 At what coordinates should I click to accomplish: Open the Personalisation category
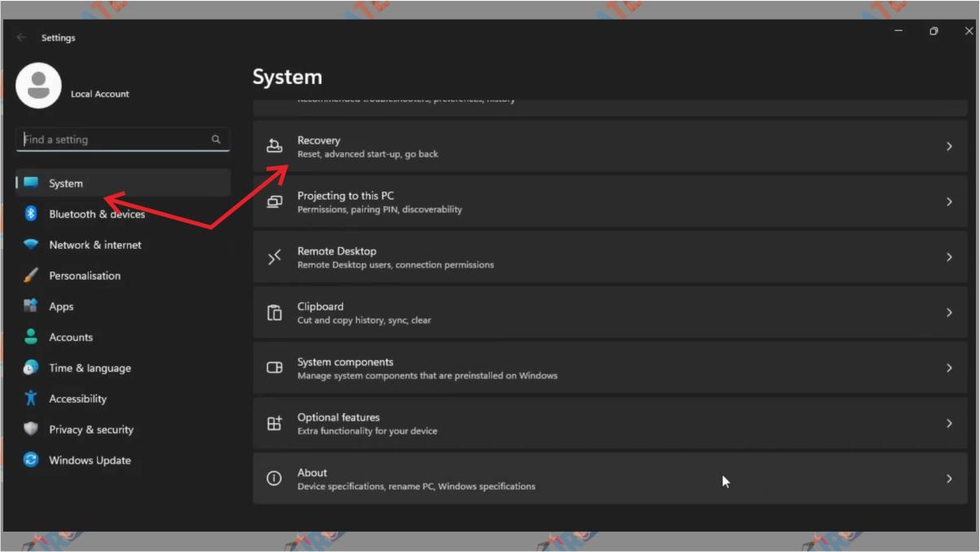pyautogui.click(x=123, y=276)
